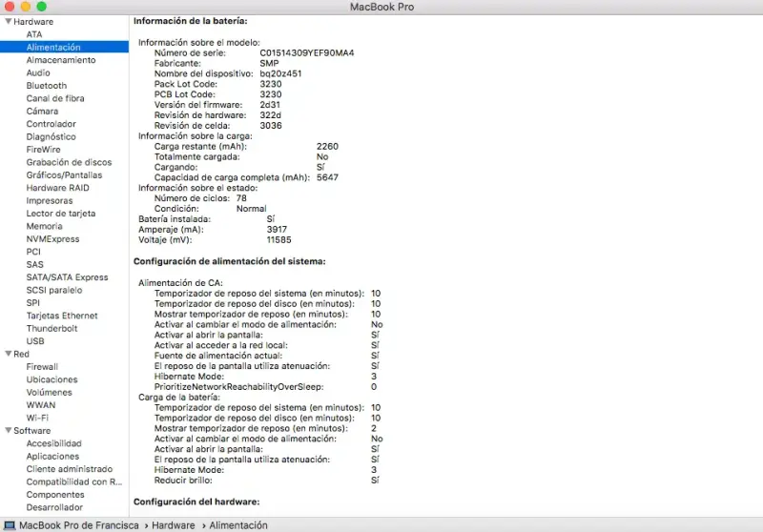Image resolution: width=763 pixels, height=532 pixels.
Task: Select FireWire in the sidebar
Action: coord(43,150)
